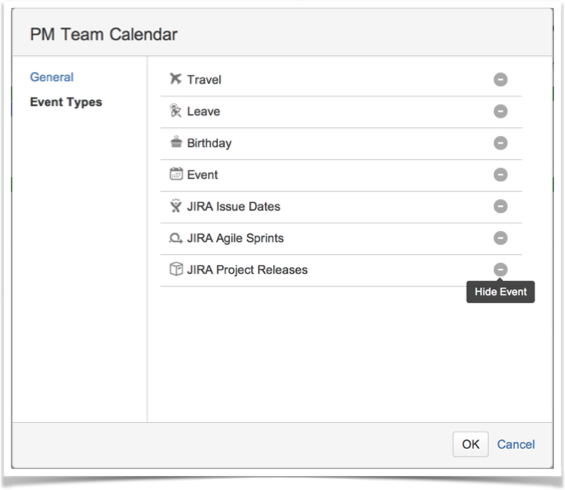
Task: Click the JIRA Project Releases box icon
Action: 176,269
